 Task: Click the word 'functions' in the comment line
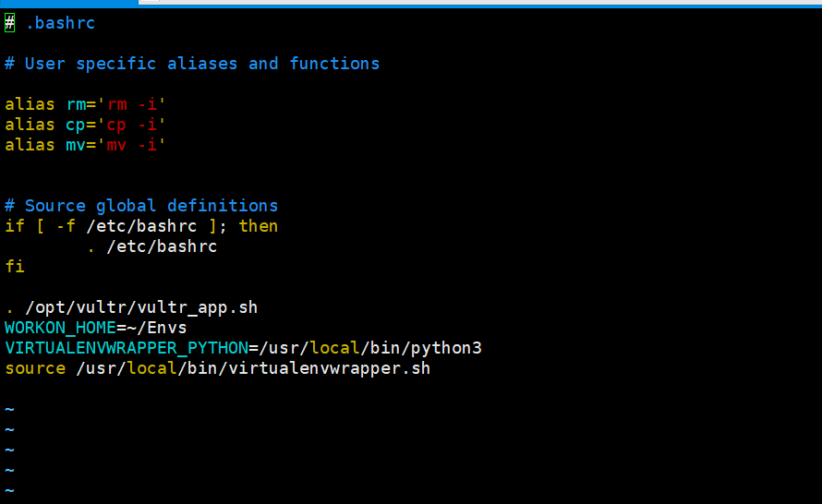tap(334, 64)
